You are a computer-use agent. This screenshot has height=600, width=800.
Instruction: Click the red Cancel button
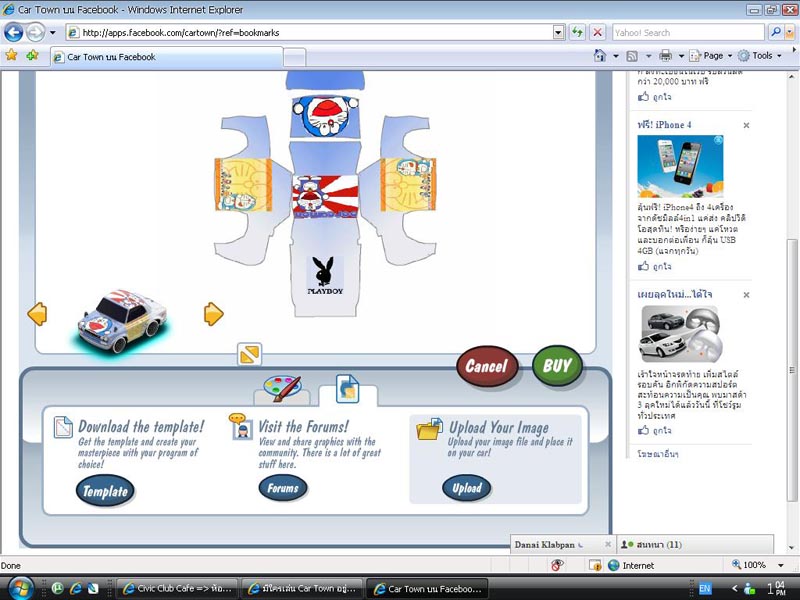coord(486,366)
